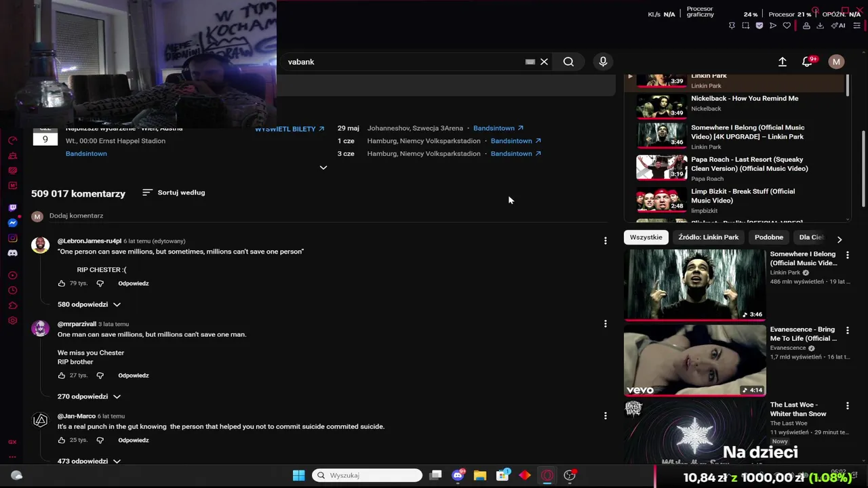This screenshot has width=868, height=488.
Task: Open OBS Studio from taskbar
Action: click(x=570, y=476)
